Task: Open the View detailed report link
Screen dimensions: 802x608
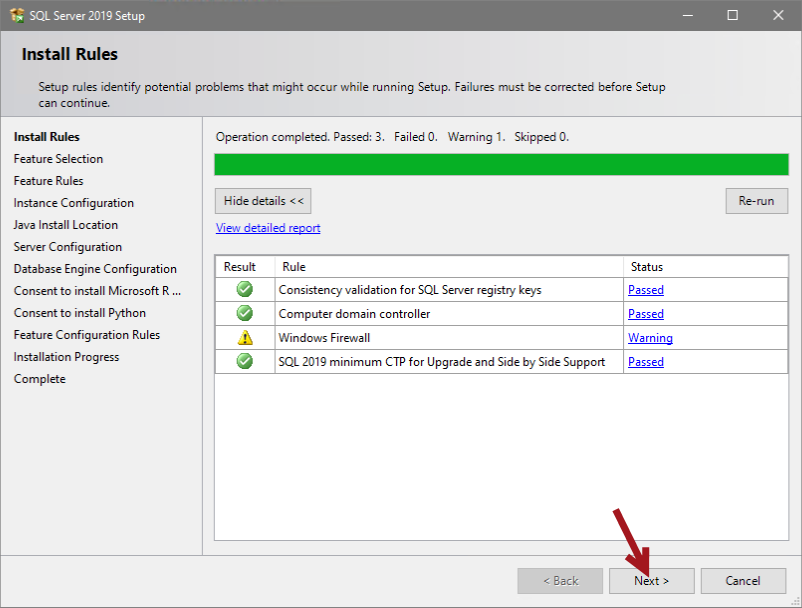Action: click(268, 228)
